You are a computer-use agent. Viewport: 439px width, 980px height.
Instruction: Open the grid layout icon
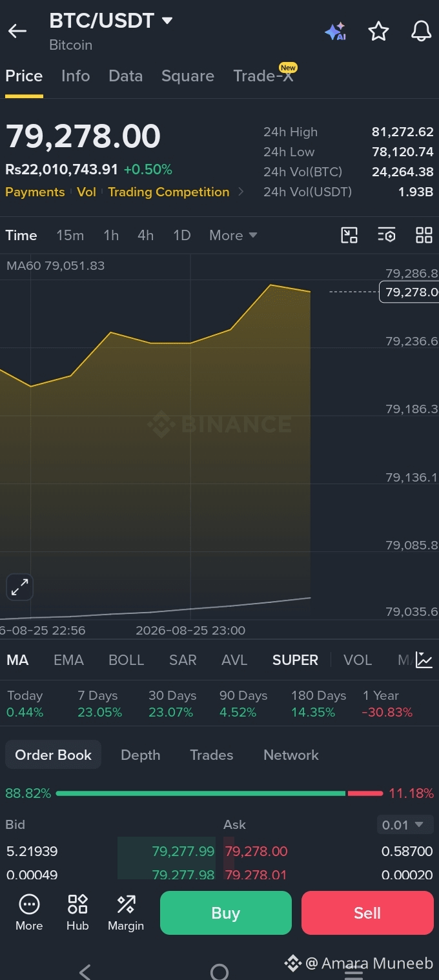click(424, 235)
